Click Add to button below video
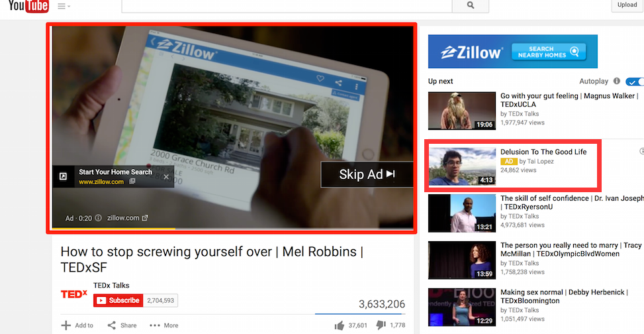The image size is (644, 334). [77, 325]
